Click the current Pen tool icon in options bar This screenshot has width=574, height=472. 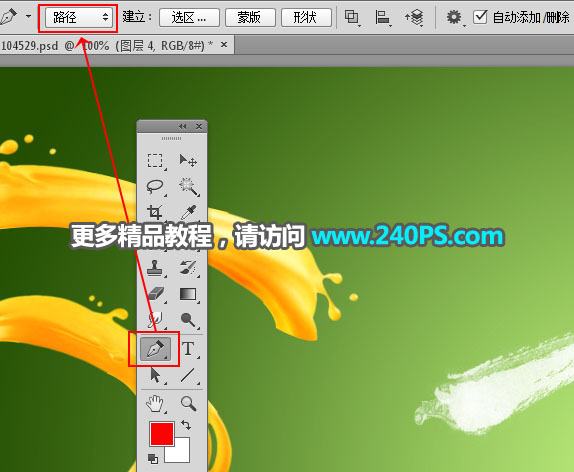(9, 16)
